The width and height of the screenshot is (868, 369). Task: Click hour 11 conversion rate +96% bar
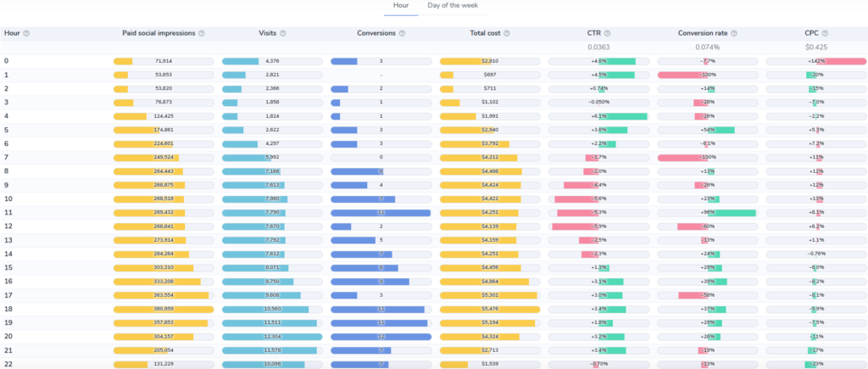[707, 213]
